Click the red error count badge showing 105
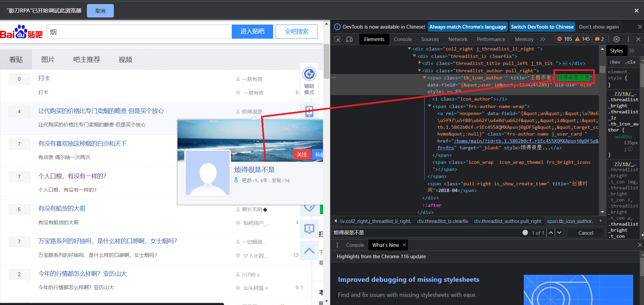Viewport: 644px width, 305px height. 564,39
